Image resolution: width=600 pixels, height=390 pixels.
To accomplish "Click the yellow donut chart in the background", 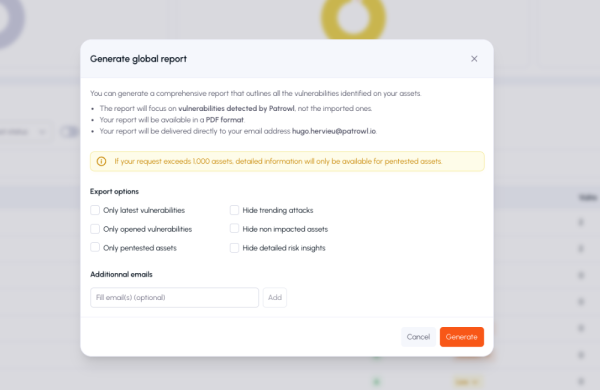I will tap(353, 18).
